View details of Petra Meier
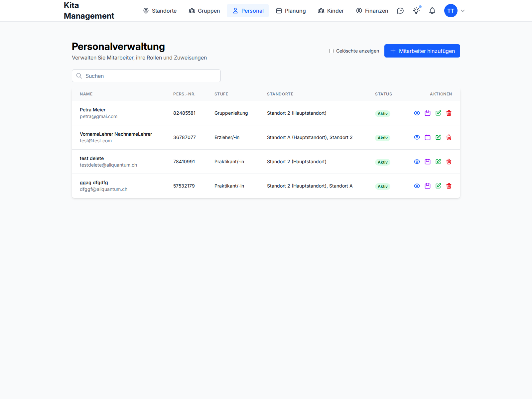The image size is (532, 399). coord(417,113)
